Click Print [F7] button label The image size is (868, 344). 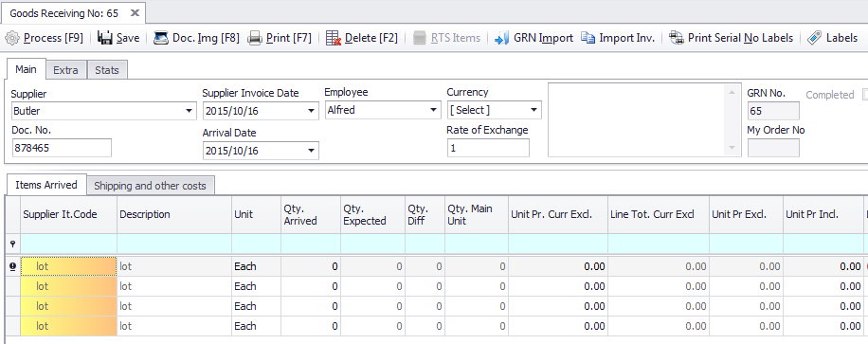click(289, 38)
